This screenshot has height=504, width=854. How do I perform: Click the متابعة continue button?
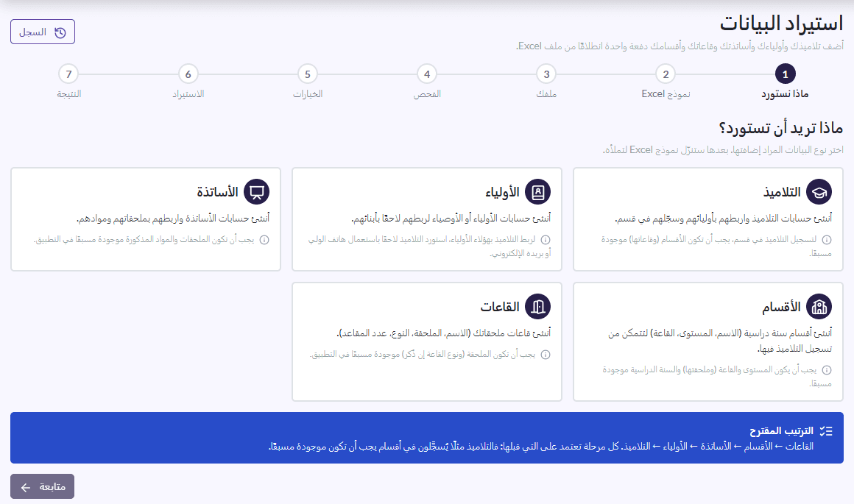pyautogui.click(x=43, y=486)
